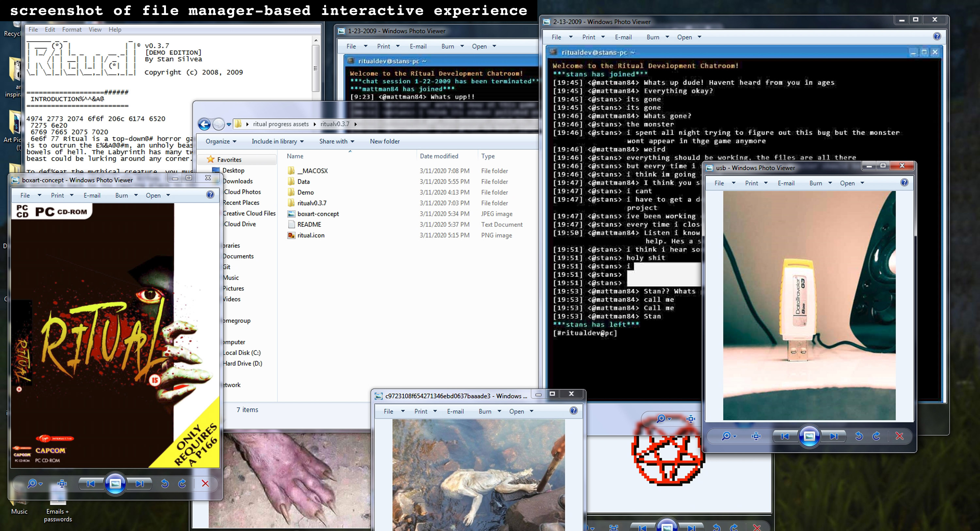Image resolution: width=980 pixels, height=531 pixels.
Task: Sort files by Date modified column
Action: click(x=439, y=156)
